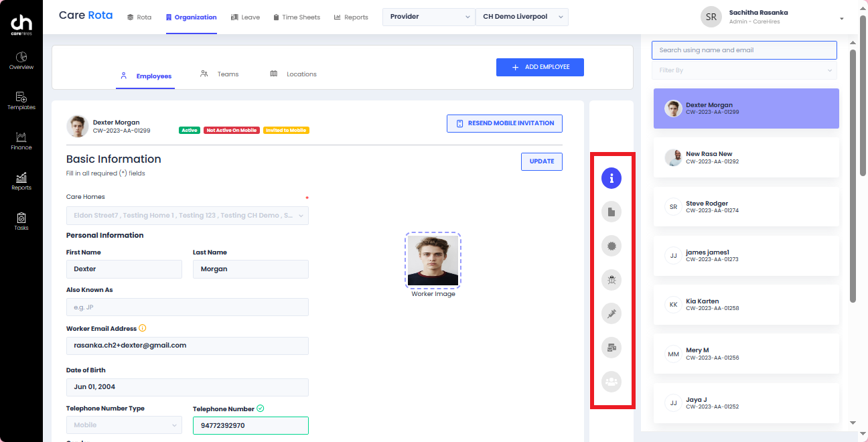Click the info tooltip beside Worker Email Address
The height and width of the screenshot is (442, 868).
141,328
